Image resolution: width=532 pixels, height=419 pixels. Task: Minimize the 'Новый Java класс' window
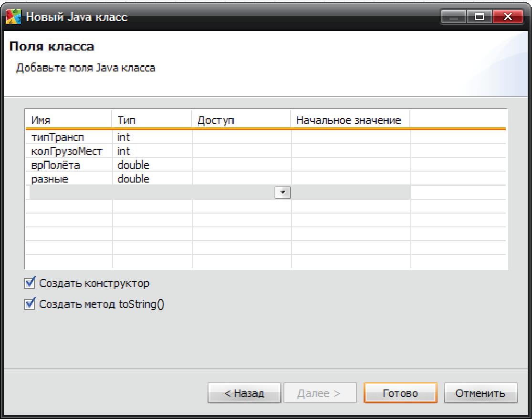454,16
